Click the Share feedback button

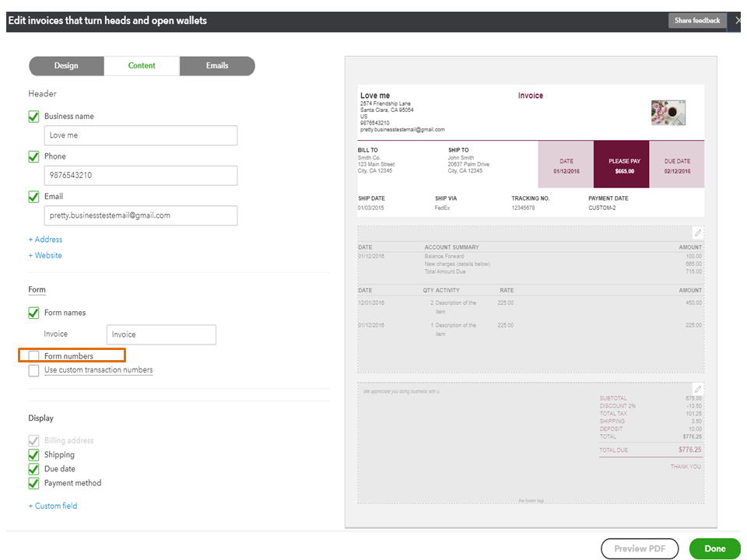697,20
